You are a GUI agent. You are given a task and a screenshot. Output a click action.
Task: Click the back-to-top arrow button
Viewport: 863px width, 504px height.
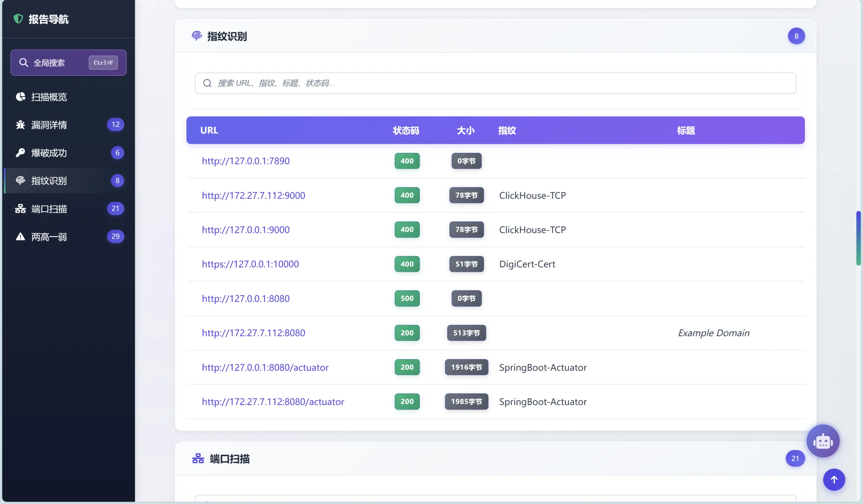coord(834,479)
